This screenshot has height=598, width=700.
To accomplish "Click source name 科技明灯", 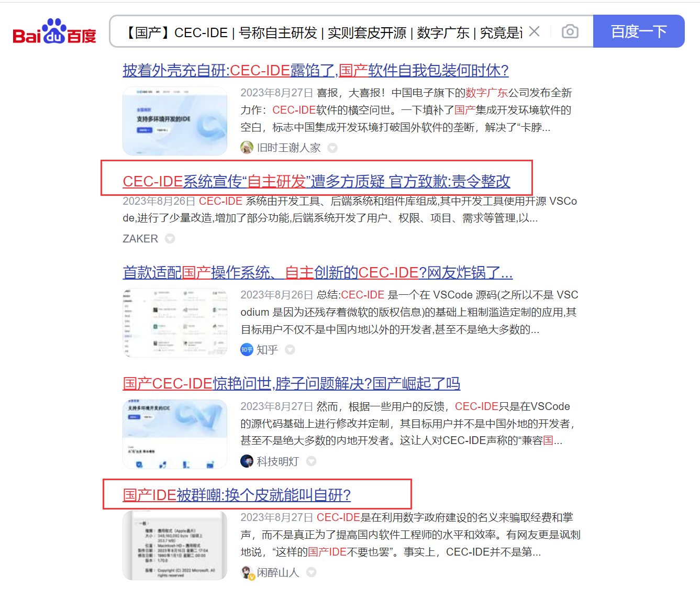I will (277, 461).
